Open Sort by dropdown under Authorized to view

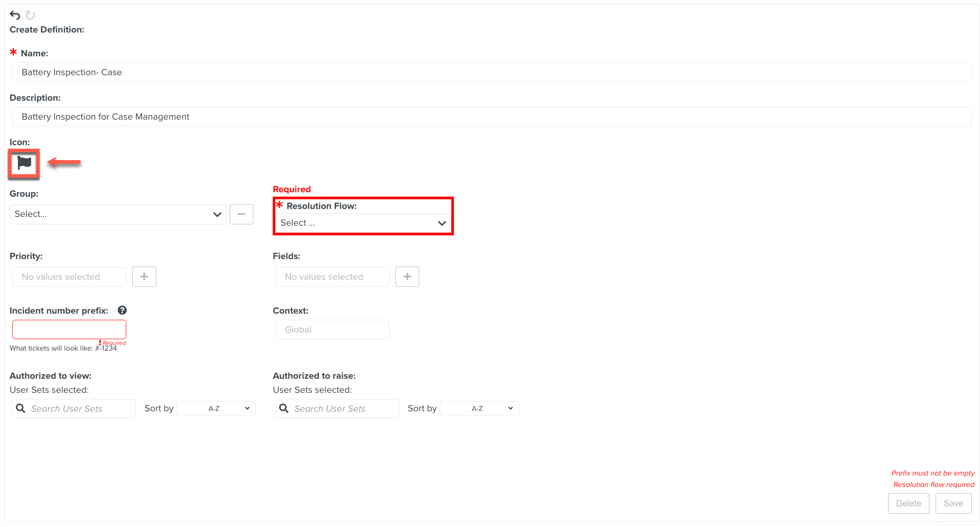[x=216, y=409]
